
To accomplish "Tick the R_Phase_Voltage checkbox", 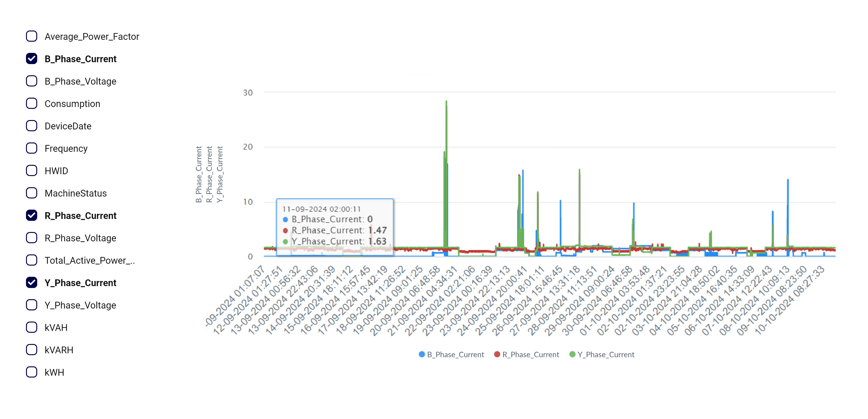I will tap(32, 238).
